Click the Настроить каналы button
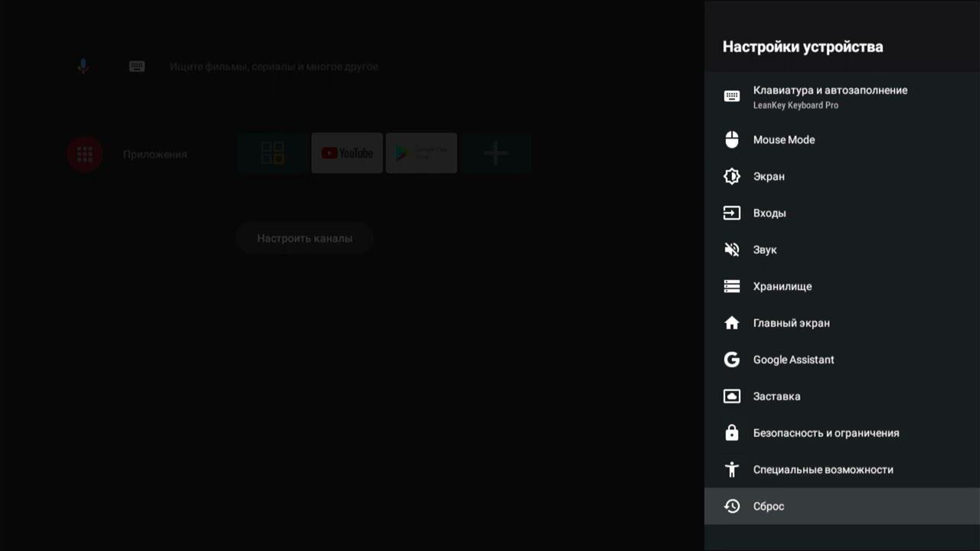Viewport: 980px width, 551px height. [x=305, y=238]
